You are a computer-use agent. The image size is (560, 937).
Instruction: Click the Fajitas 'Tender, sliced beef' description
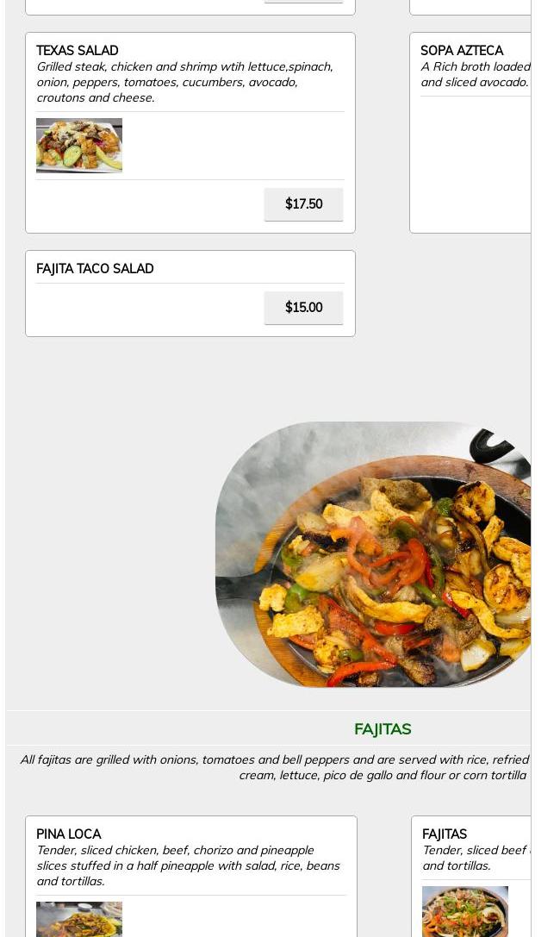476,858
